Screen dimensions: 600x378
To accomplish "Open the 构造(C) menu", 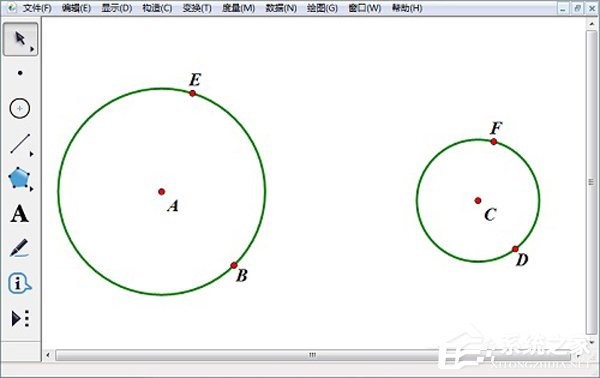I will pos(157,8).
